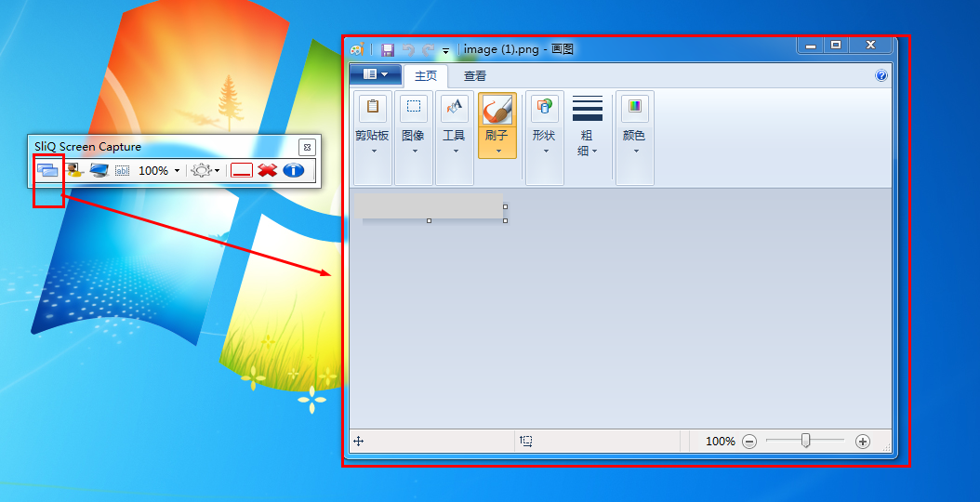The image size is (980, 502).
Task: Click zoom in plus button in Paint
Action: (x=863, y=442)
